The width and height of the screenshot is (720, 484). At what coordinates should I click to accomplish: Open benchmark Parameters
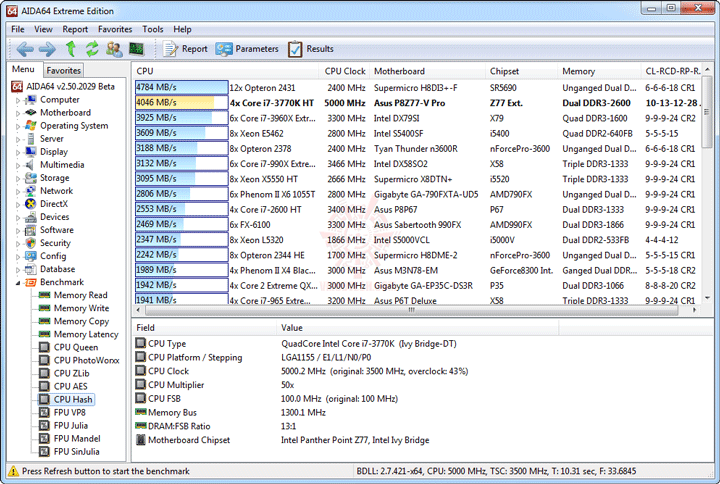(x=247, y=49)
